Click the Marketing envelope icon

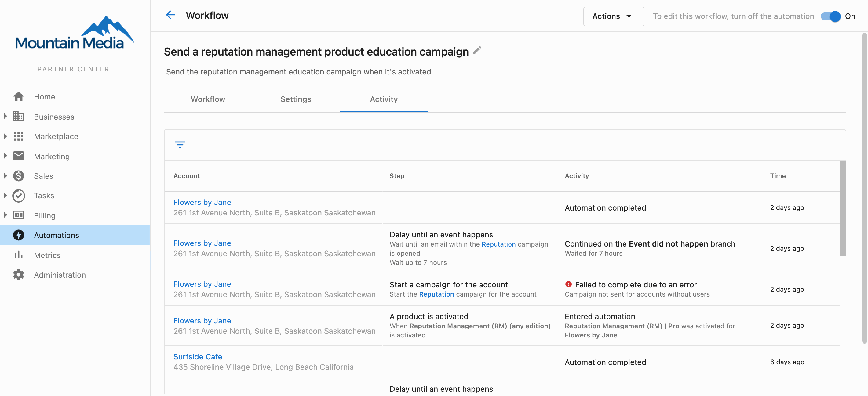[x=19, y=156]
